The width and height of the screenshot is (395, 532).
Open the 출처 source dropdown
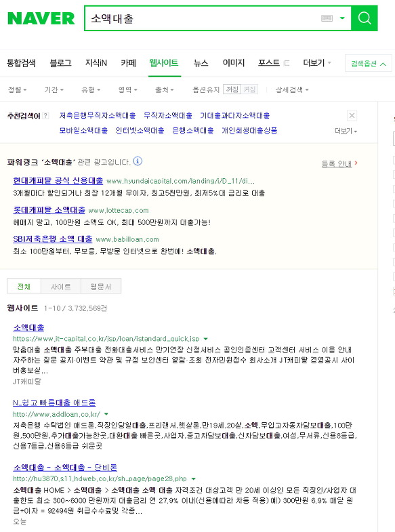coord(164,90)
